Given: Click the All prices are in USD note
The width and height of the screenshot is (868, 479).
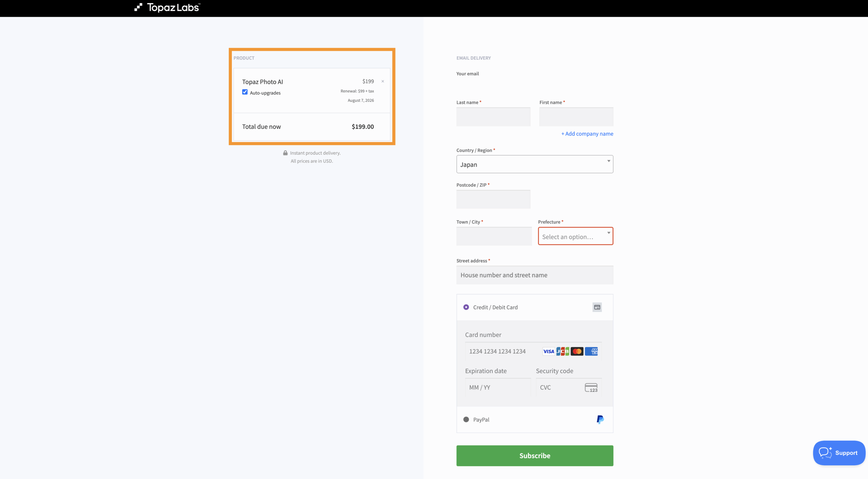Looking at the screenshot, I should point(312,161).
